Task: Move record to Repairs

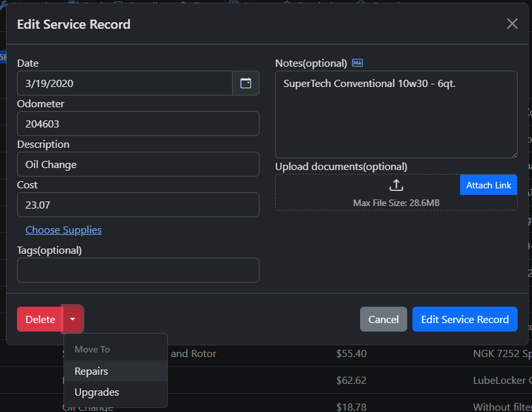Action: click(91, 371)
